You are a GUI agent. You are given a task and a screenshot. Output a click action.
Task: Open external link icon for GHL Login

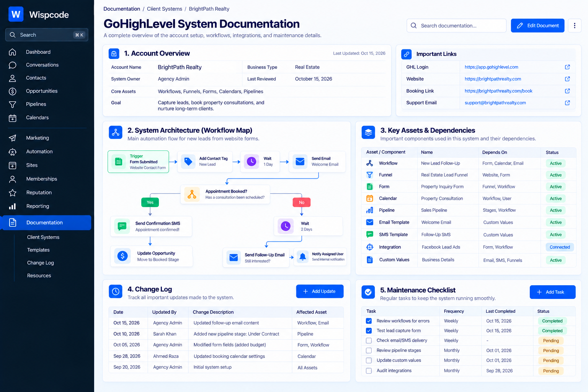[567, 67]
